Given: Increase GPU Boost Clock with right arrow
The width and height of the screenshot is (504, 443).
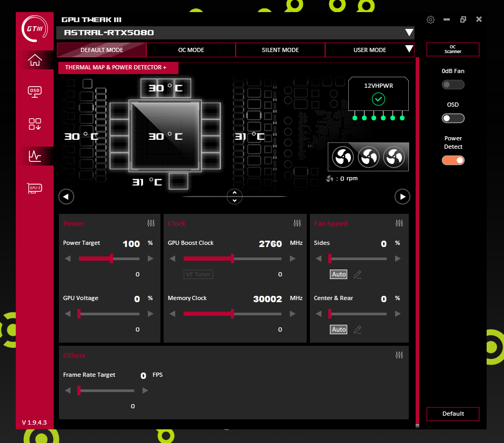Looking at the screenshot, I should point(293,259).
